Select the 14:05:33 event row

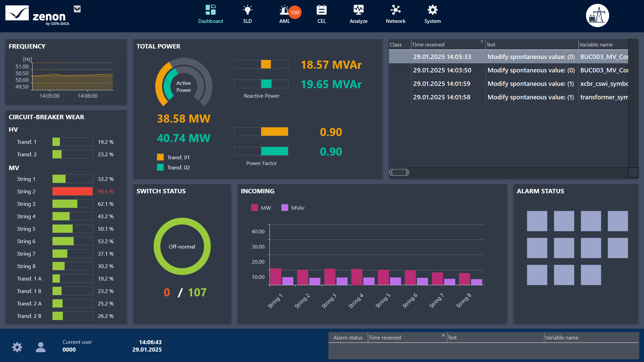pyautogui.click(x=508, y=57)
